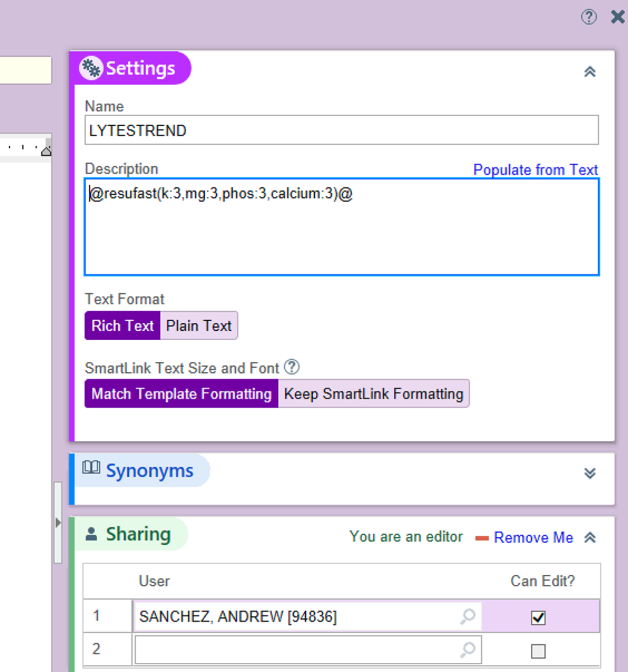The width and height of the screenshot is (628, 672).
Task: Edit the Name field LYTESTREND
Action: (341, 130)
